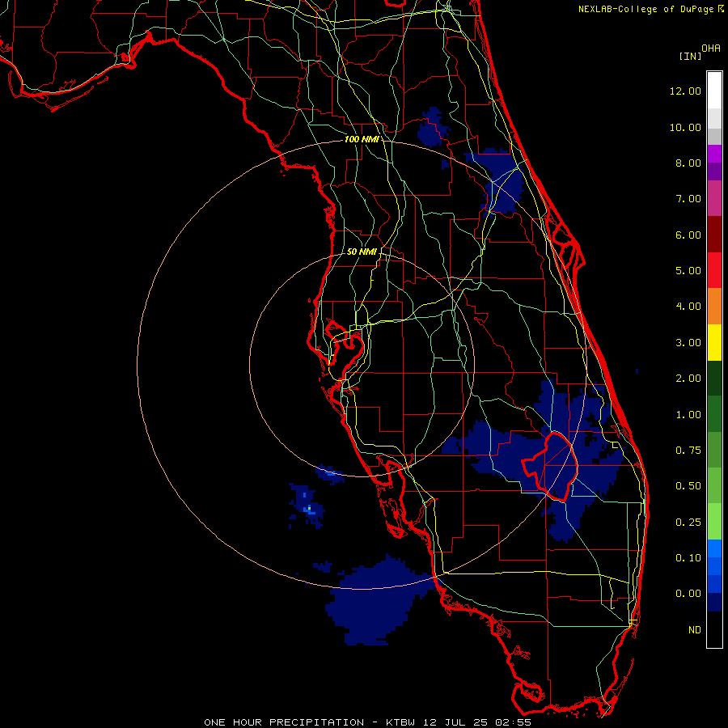Viewport: 728px width, 728px height.
Task: Click the 1.00 legend value
Action: (688, 415)
